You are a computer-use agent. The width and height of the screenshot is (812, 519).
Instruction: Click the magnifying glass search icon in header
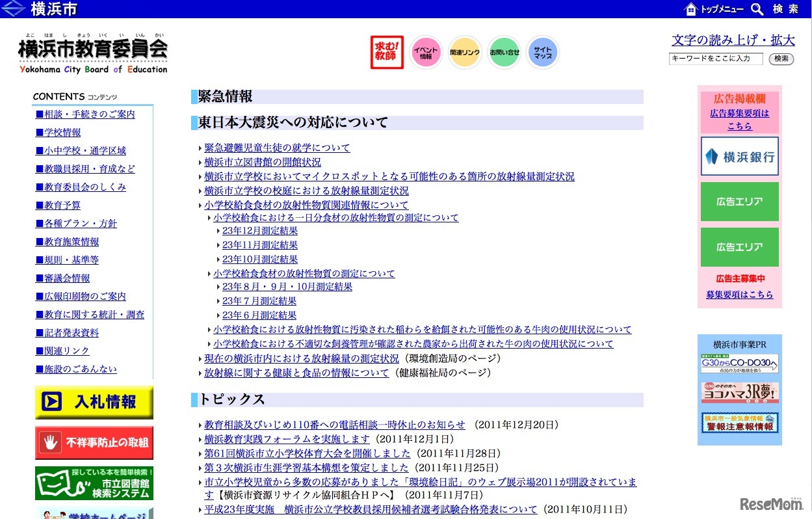(757, 9)
